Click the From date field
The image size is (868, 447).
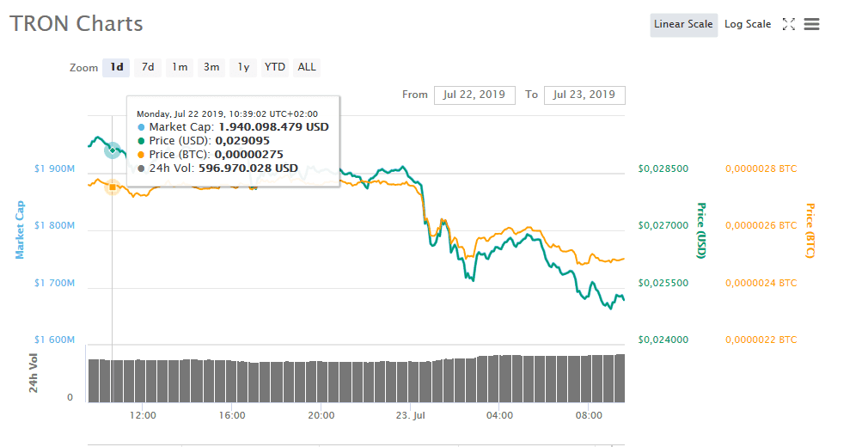click(x=474, y=95)
